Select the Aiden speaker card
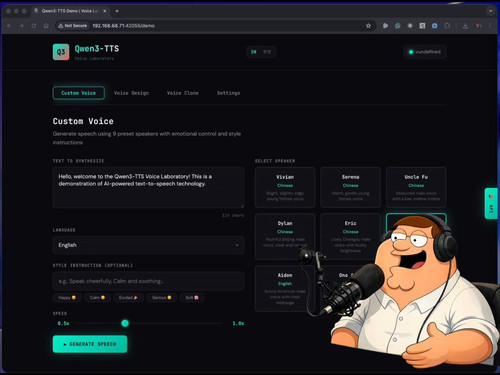 [x=285, y=288]
